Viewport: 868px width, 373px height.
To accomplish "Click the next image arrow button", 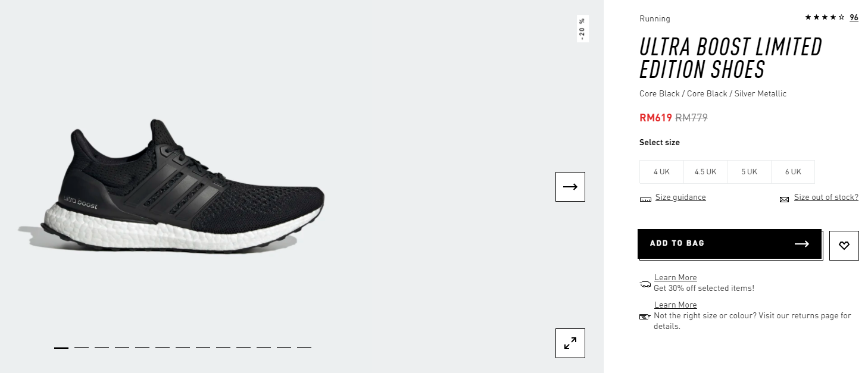I will click(x=570, y=187).
